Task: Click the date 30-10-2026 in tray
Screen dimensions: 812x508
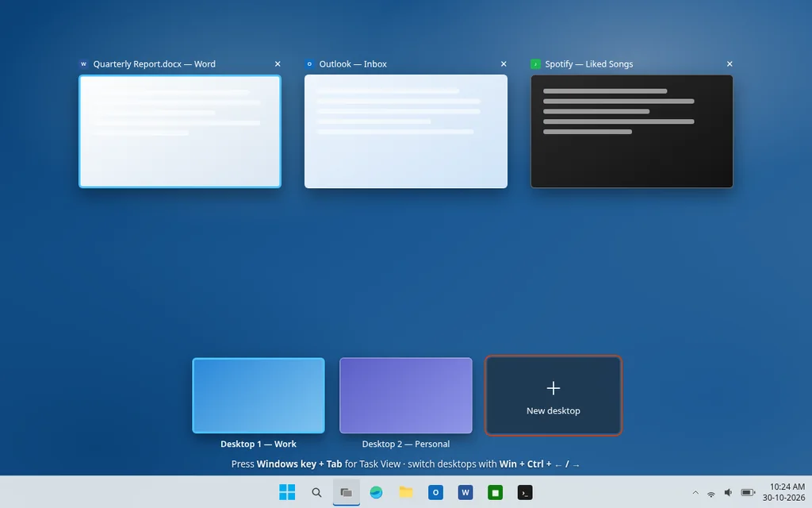Action: tap(783, 498)
